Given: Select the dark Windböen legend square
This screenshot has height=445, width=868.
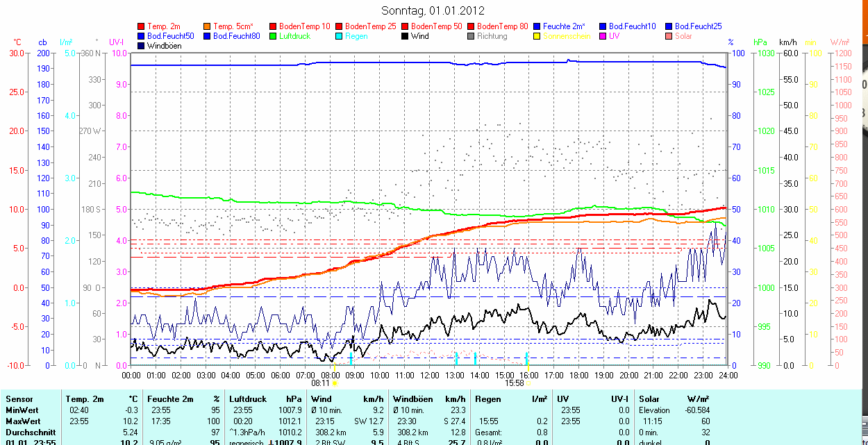Looking at the screenshot, I should point(142,46).
